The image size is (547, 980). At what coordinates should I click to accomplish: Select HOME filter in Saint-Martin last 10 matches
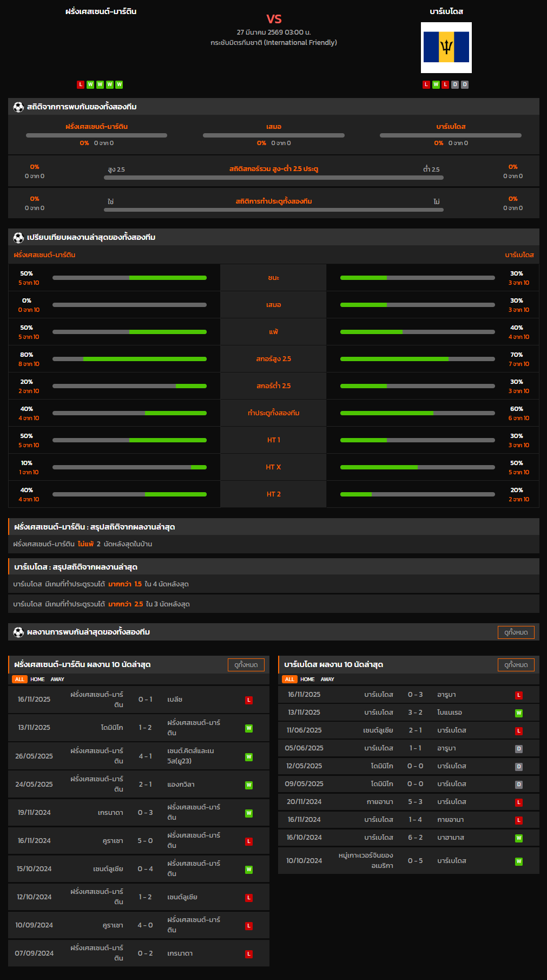coord(37,680)
